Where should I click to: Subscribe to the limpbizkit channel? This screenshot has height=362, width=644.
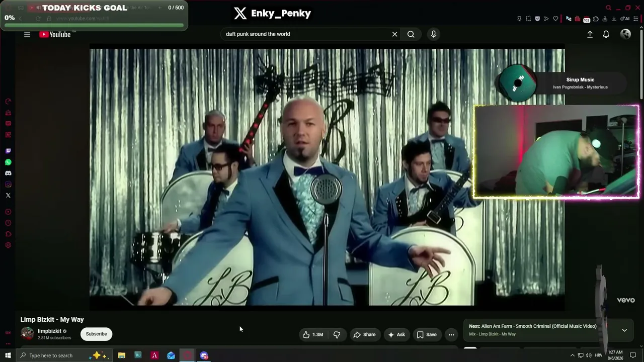[96, 334]
